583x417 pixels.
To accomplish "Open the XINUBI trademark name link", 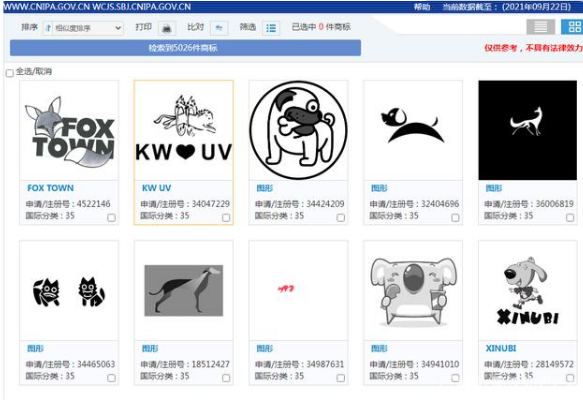I will tap(501, 348).
